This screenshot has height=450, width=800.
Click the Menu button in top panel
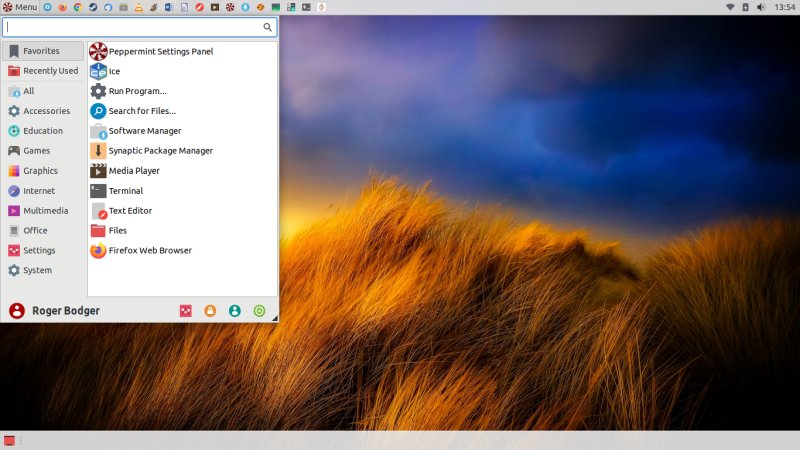pos(20,7)
